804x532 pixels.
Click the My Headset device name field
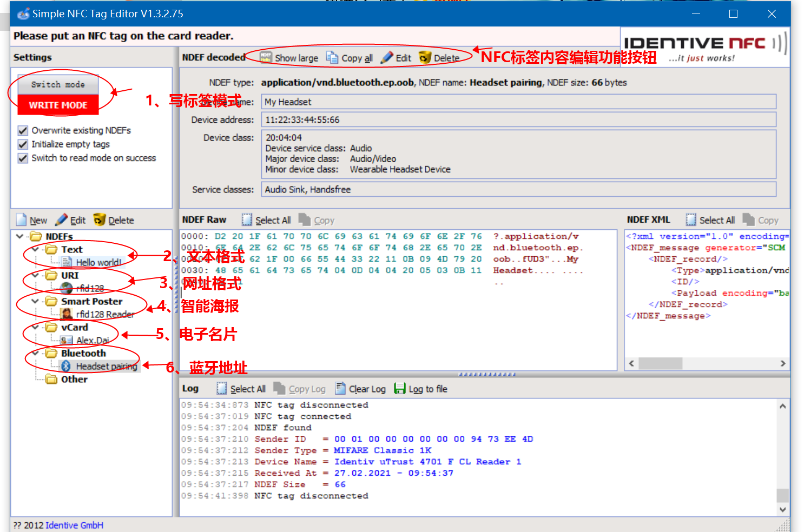click(519, 102)
